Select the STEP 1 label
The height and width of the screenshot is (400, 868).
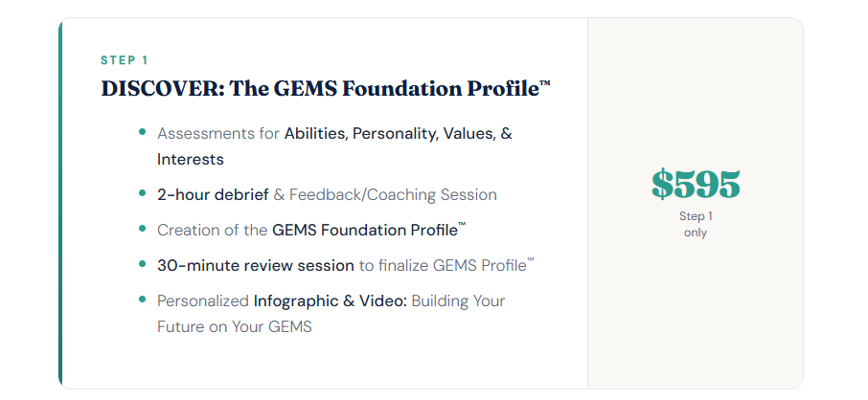[124, 61]
